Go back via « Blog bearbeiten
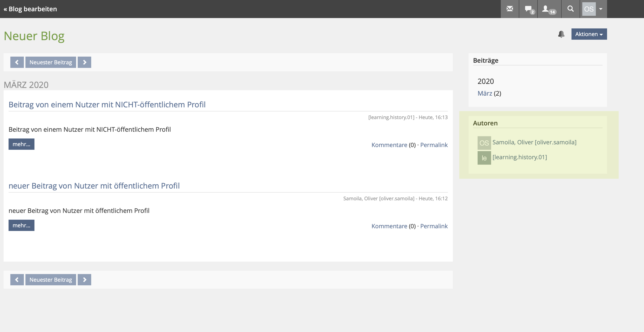 [30, 9]
